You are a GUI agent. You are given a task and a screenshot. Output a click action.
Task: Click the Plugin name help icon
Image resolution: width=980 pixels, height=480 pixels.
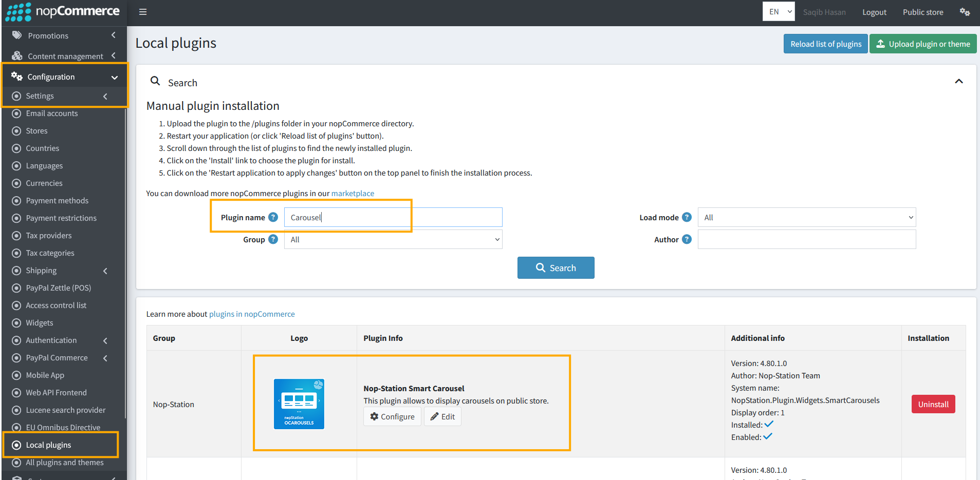click(x=273, y=217)
